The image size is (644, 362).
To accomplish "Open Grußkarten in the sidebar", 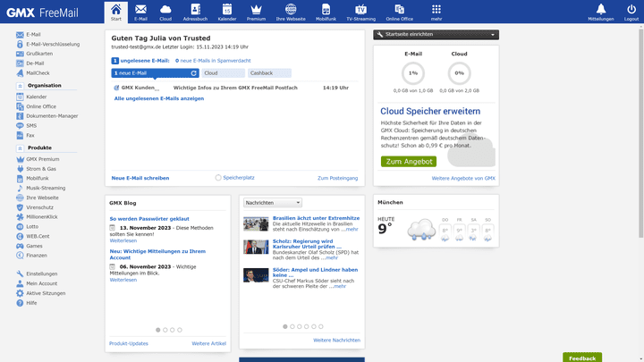I will pyautogui.click(x=35, y=54).
